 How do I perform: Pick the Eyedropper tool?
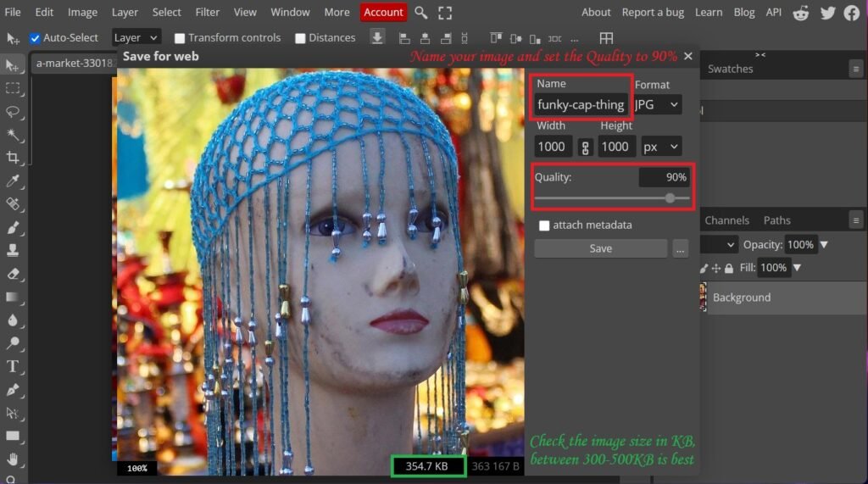pyautogui.click(x=13, y=181)
